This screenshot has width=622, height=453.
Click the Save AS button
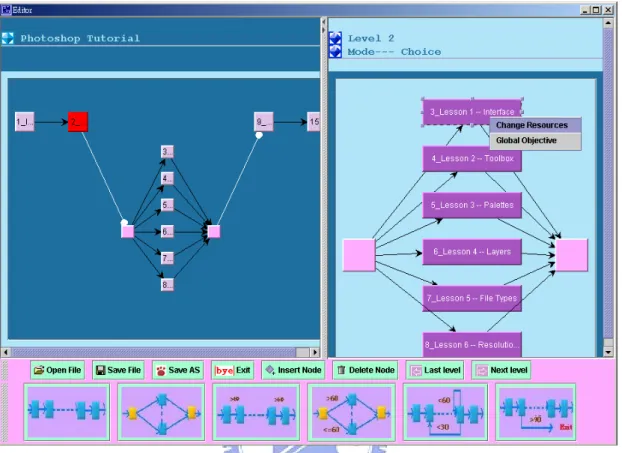click(178, 370)
